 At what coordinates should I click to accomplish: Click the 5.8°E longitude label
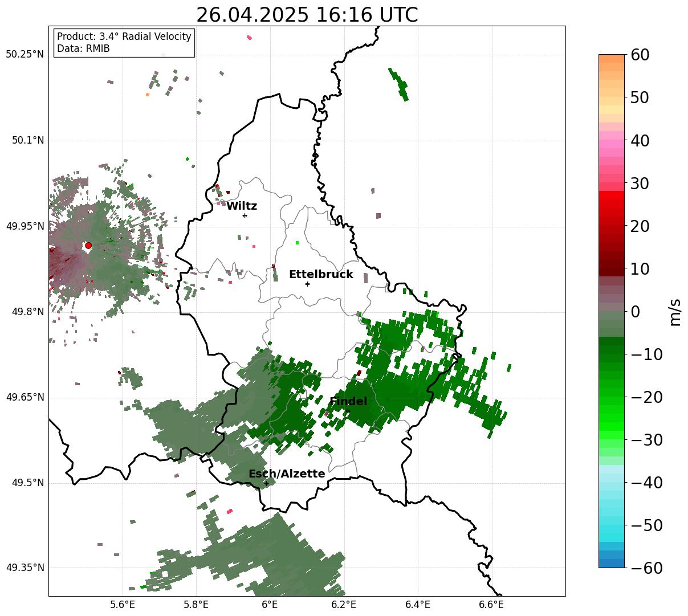pyautogui.click(x=196, y=605)
